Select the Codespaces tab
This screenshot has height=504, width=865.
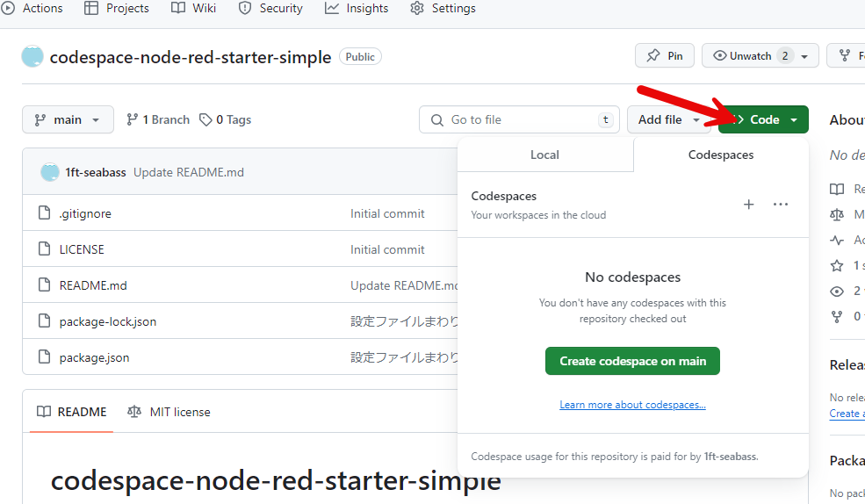point(720,155)
